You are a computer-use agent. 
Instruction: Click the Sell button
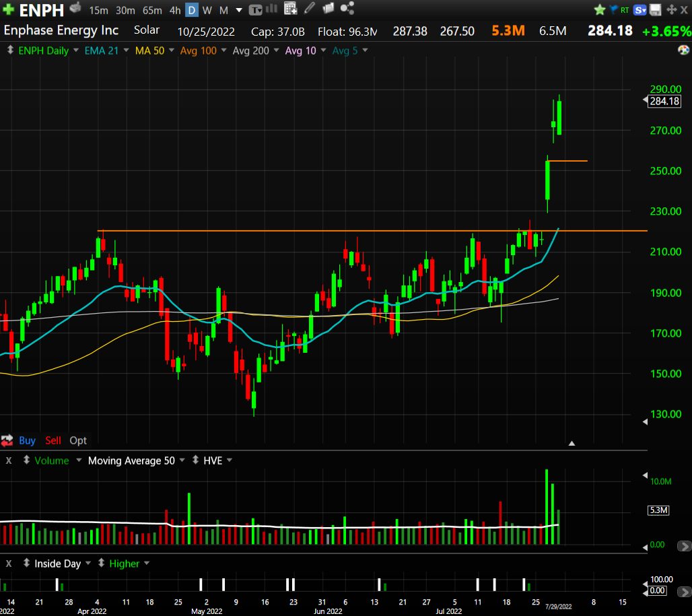tap(53, 440)
